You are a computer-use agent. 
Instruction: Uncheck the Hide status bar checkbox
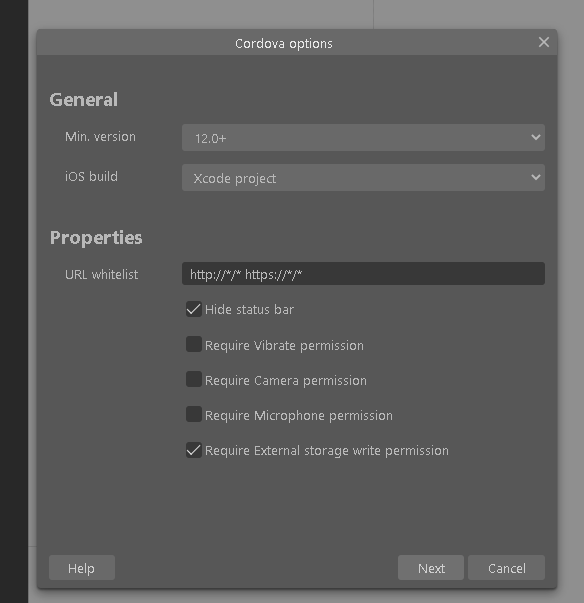(x=194, y=309)
